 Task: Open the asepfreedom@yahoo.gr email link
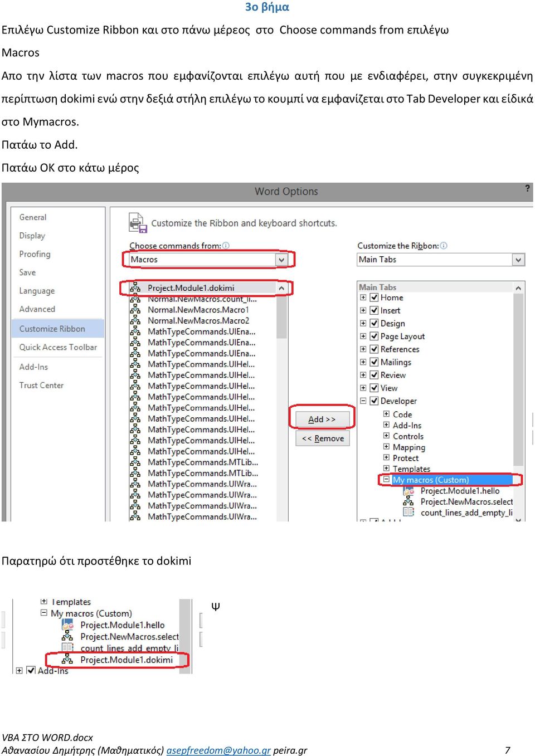(218, 750)
